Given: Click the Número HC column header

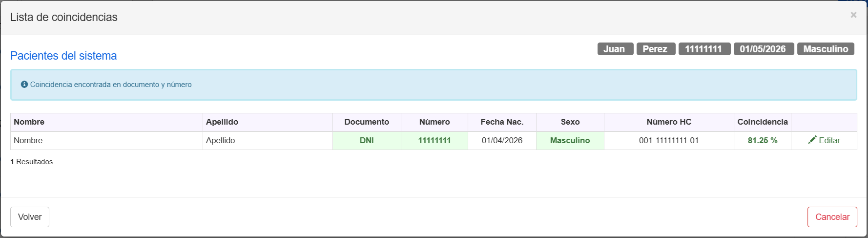Looking at the screenshot, I should pyautogui.click(x=669, y=122).
